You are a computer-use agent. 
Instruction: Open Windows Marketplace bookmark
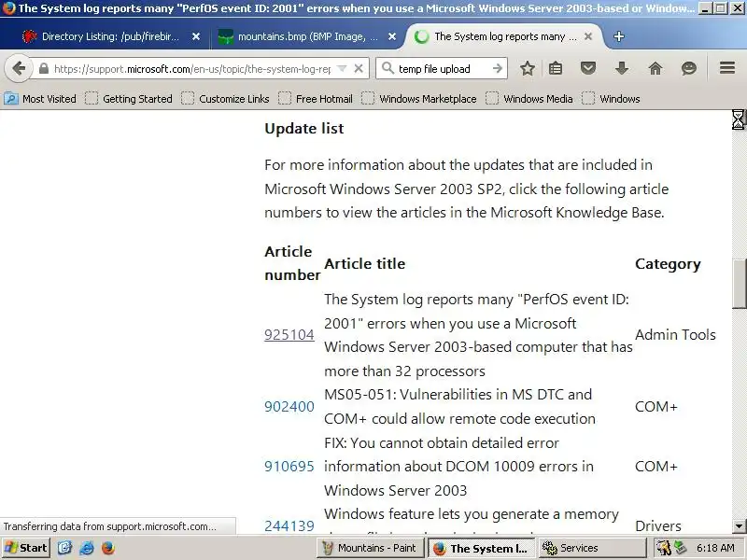419,99
